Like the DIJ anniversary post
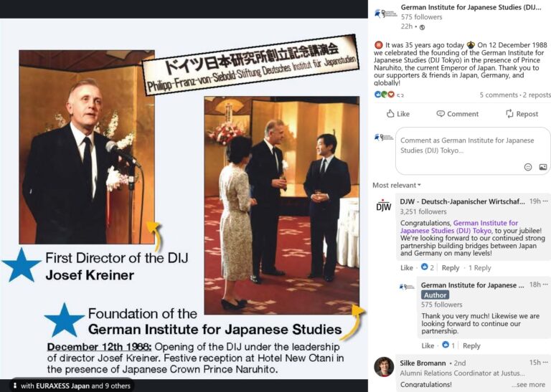The width and height of the screenshot is (551, 392). pos(398,114)
